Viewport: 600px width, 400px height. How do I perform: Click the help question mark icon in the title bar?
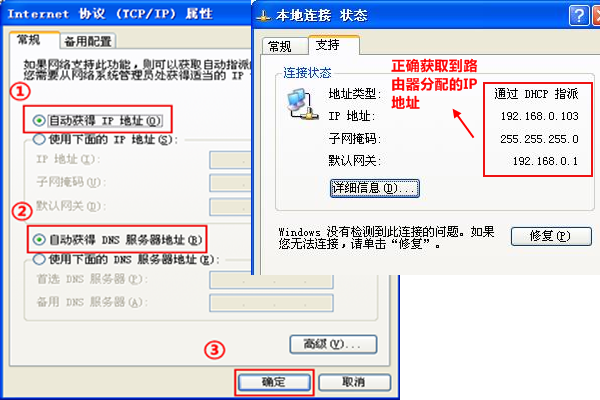click(579, 16)
